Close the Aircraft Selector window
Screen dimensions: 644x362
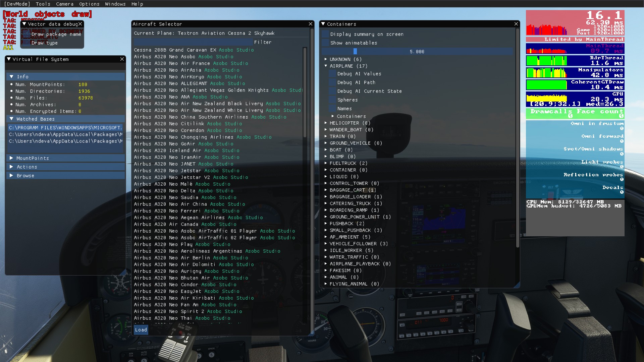point(311,24)
